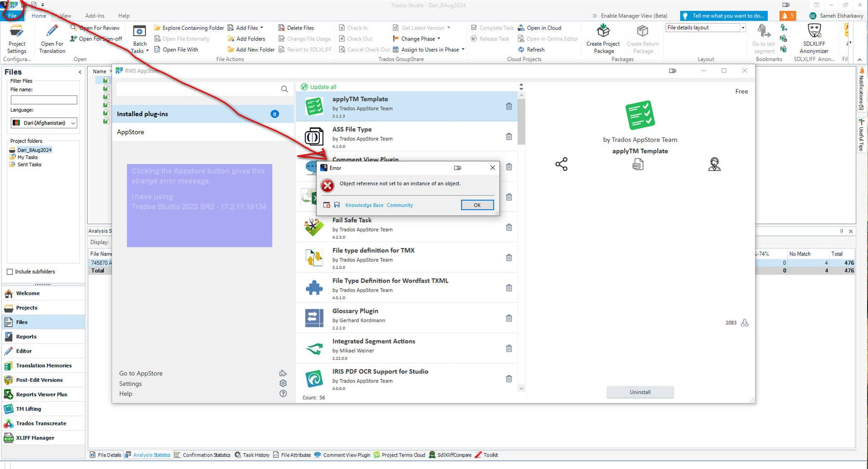This screenshot has width=868, height=469.
Task: Click Help question mark icon
Action: [283, 393]
